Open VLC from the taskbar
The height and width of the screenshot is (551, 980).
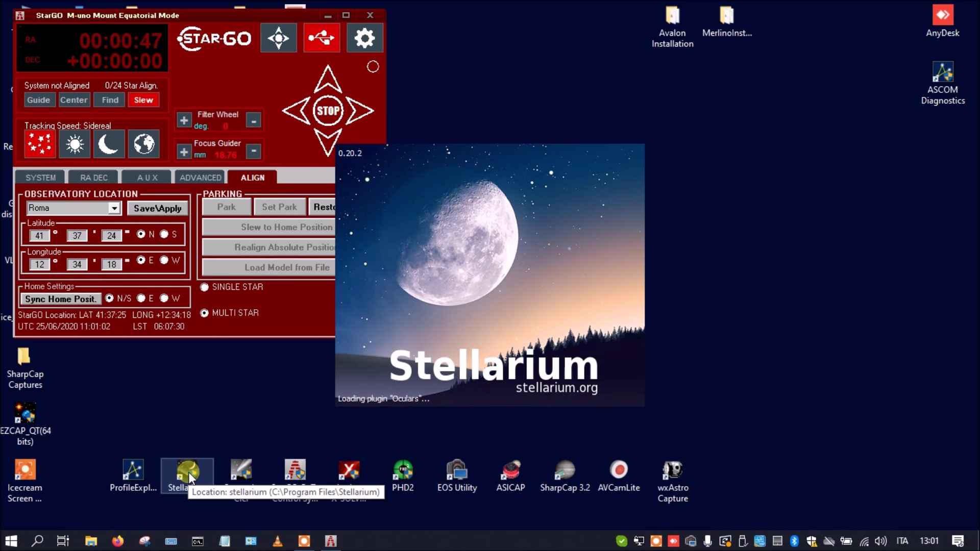coord(277,541)
